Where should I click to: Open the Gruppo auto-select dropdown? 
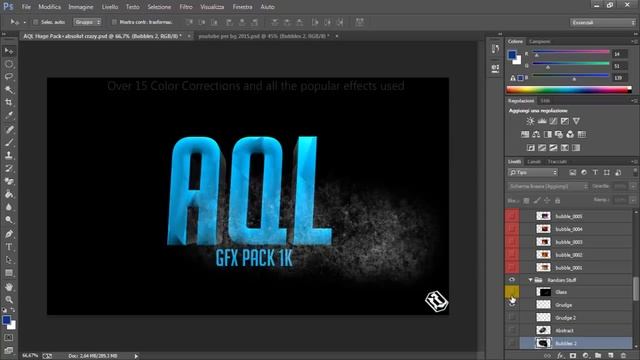tap(87, 22)
